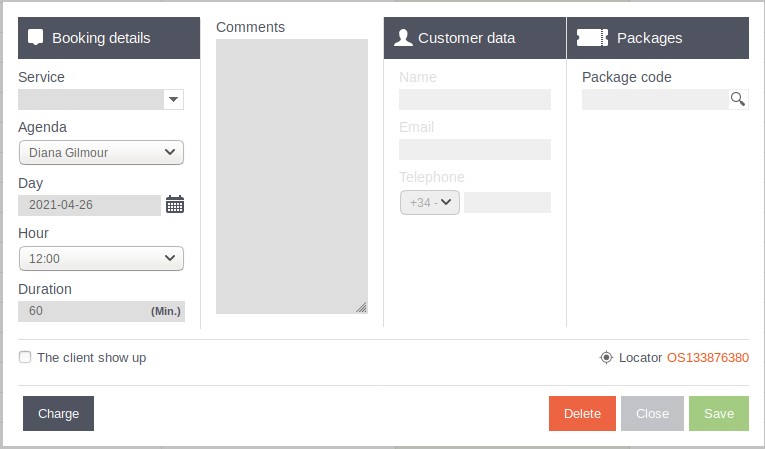Image resolution: width=765 pixels, height=449 pixels.
Task: Toggle 'The client show up' checkbox
Action: (x=25, y=357)
